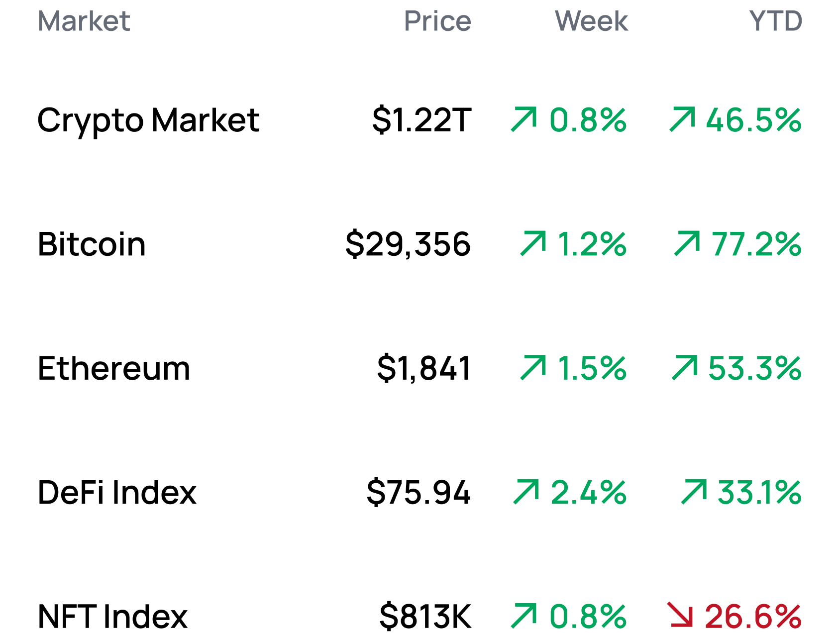Image resolution: width=840 pixels, height=639 pixels.
Task: Click the Ethereum YTD up arrow
Action: pyautogui.click(x=685, y=368)
